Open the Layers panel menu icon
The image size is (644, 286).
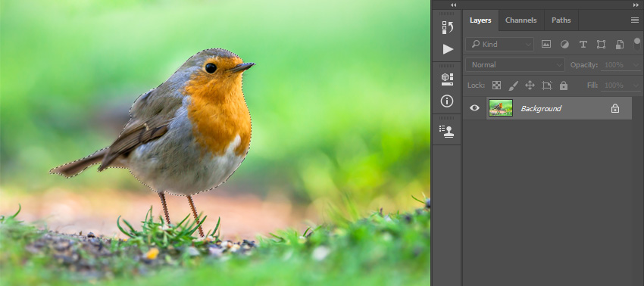[635, 20]
